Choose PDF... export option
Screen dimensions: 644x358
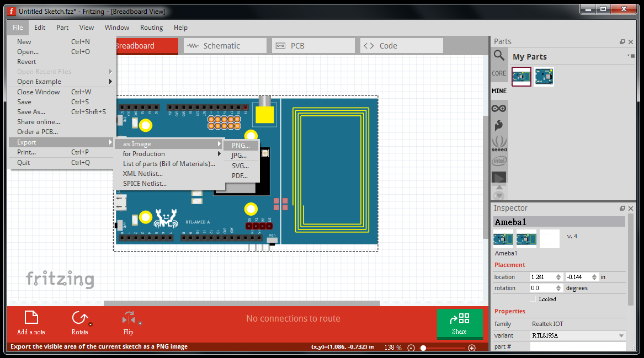pos(241,176)
